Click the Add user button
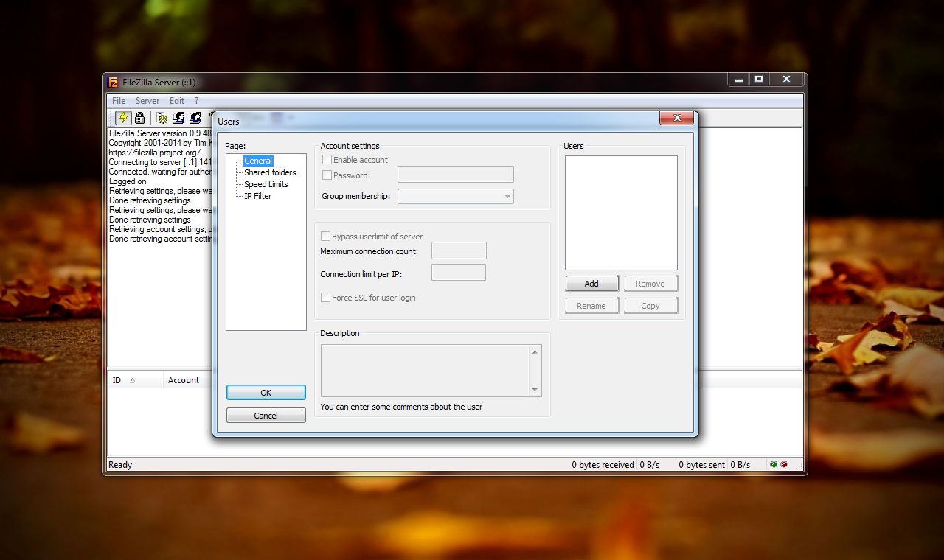 [x=591, y=284]
